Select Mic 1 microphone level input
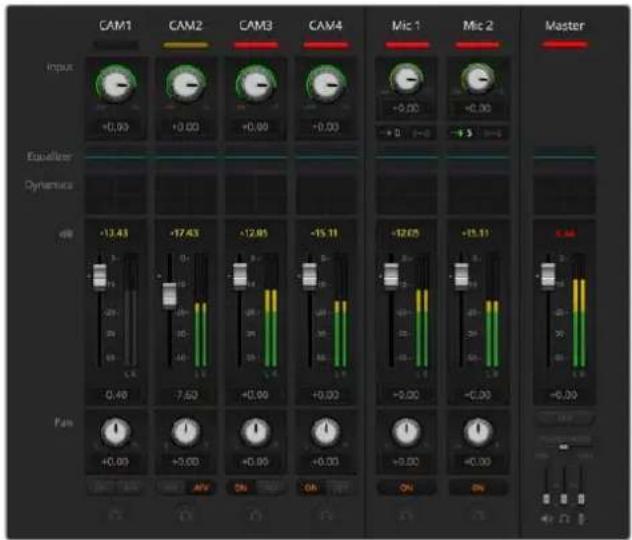Screen dimensions: 632x540 [x=392, y=133]
